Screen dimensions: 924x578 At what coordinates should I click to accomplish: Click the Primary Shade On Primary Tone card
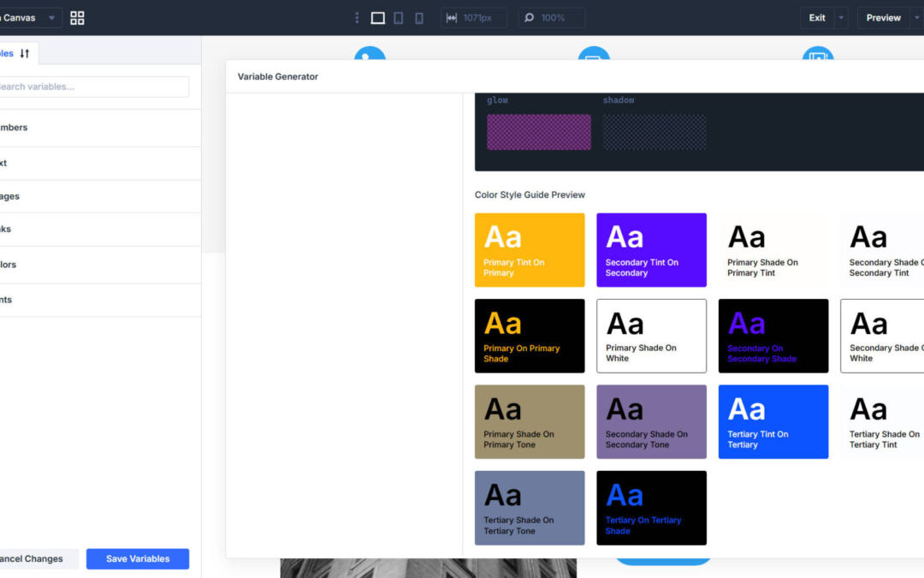[530, 421]
